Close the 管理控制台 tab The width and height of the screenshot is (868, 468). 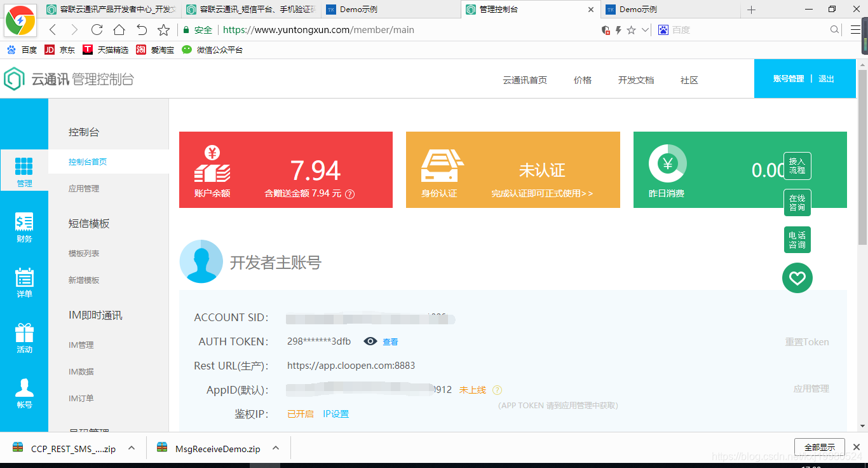pos(591,10)
